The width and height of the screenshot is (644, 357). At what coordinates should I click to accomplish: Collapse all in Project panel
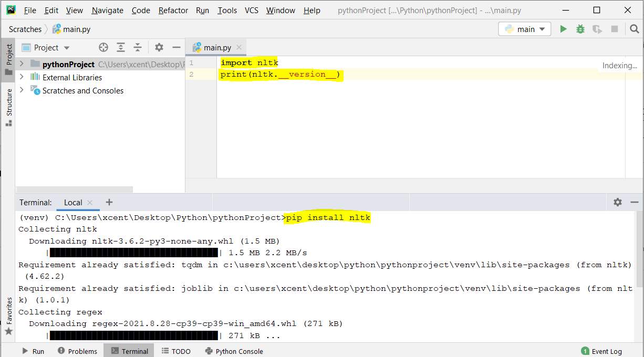[138, 48]
